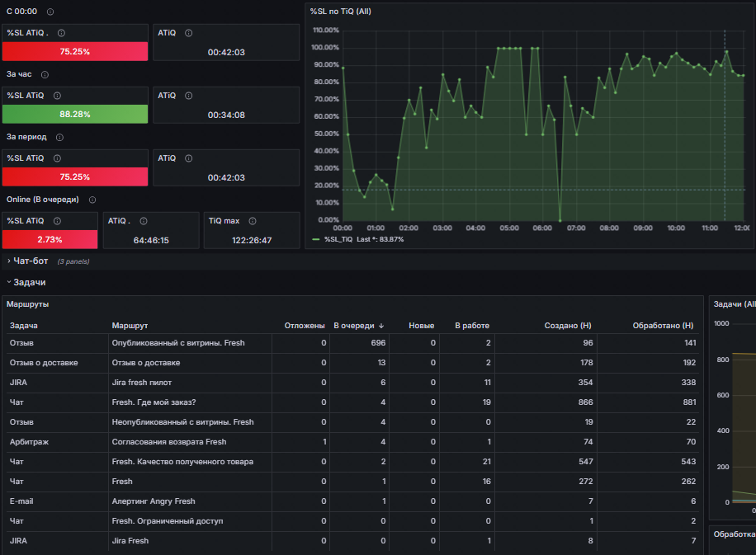Click info icon next to C 00:00
The height and width of the screenshot is (555, 756).
pyautogui.click(x=50, y=12)
